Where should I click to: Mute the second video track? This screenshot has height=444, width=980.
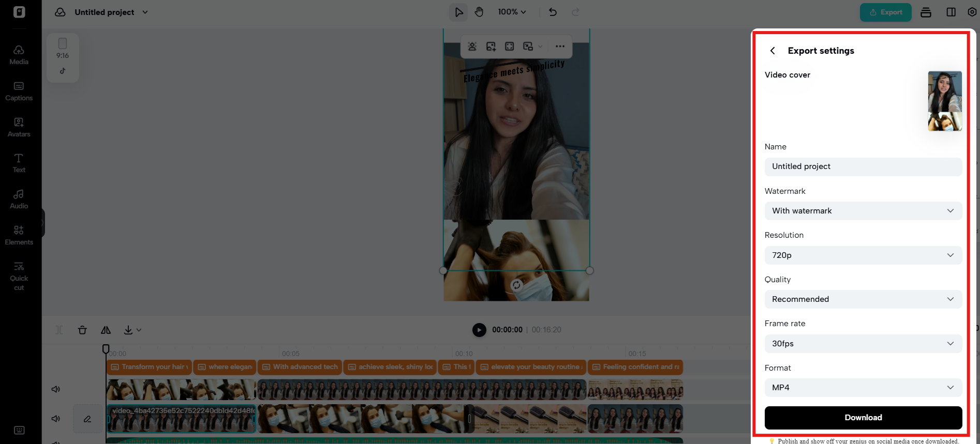tap(56, 419)
